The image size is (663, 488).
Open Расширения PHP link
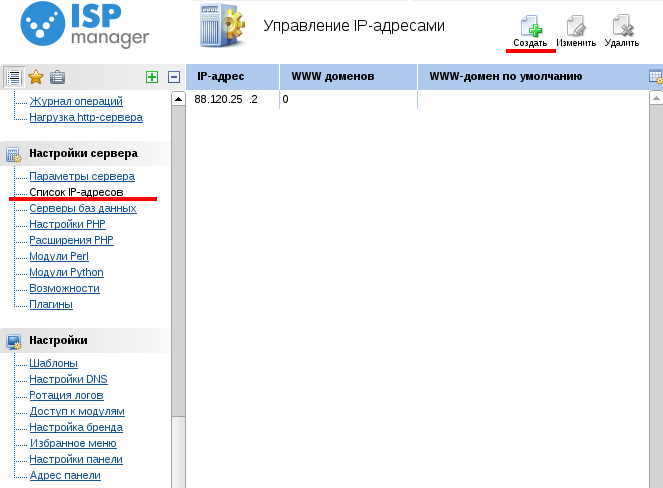point(71,240)
